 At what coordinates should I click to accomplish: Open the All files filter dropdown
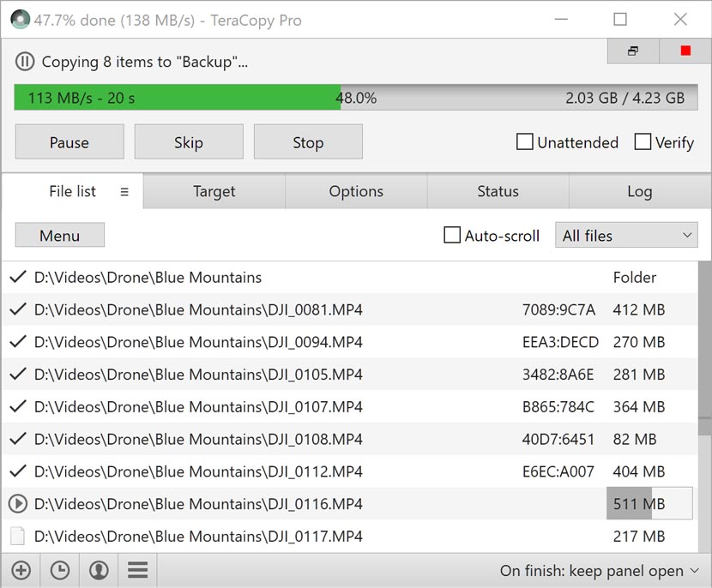[x=626, y=234]
